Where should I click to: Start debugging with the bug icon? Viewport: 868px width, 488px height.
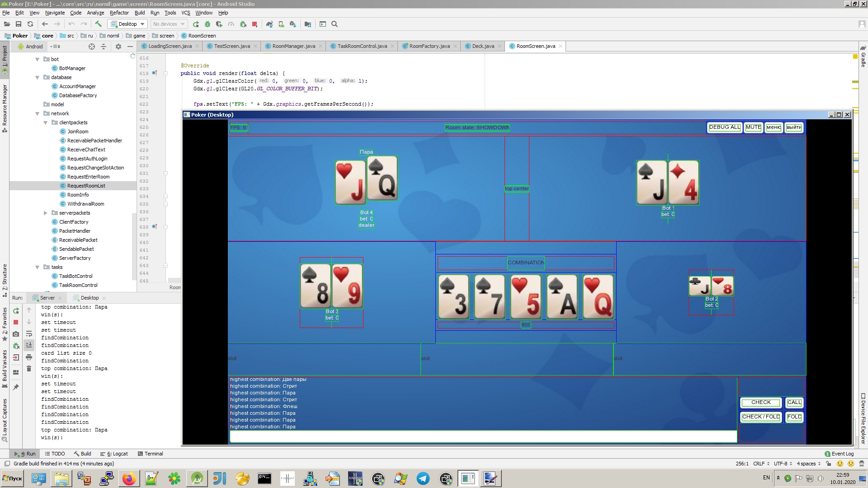208,24
